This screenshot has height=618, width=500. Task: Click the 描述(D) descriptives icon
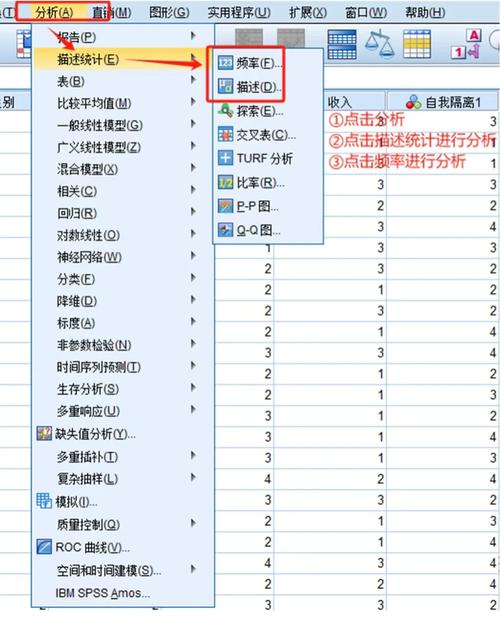click(x=225, y=86)
